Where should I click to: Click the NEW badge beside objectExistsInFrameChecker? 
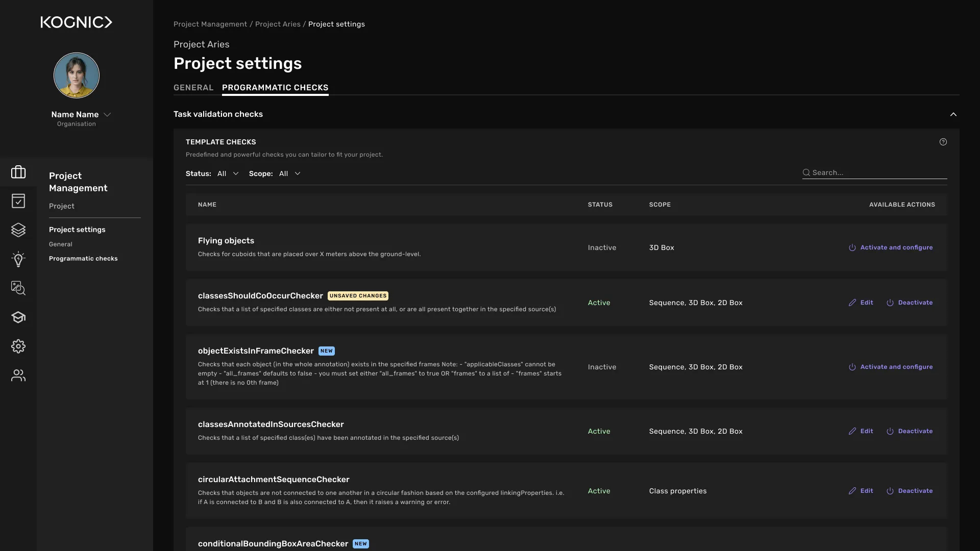[x=327, y=351]
